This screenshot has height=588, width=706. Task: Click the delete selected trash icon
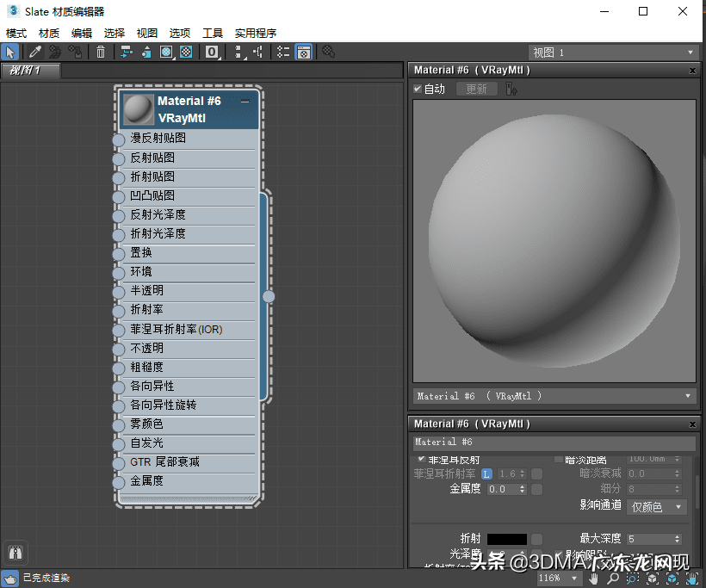click(x=101, y=53)
